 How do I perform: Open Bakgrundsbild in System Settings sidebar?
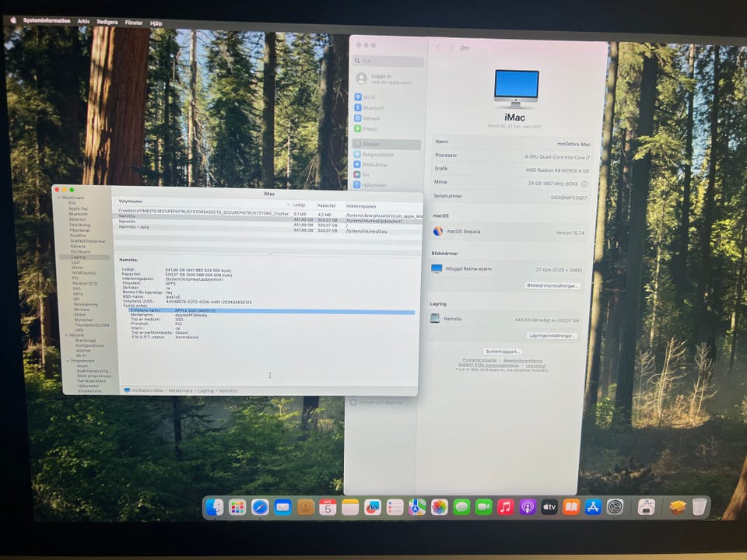click(373, 155)
